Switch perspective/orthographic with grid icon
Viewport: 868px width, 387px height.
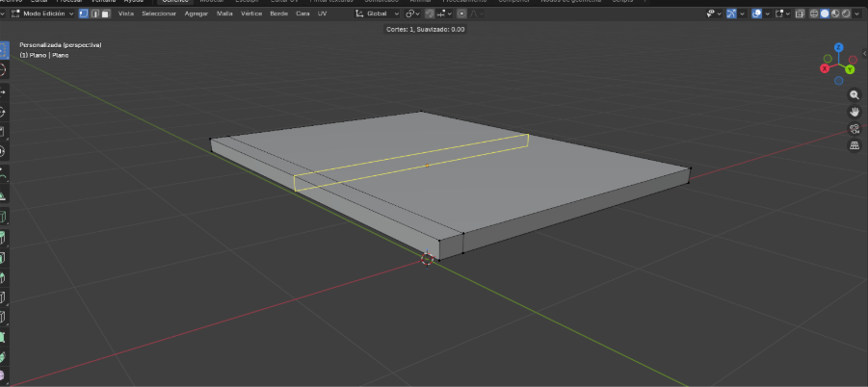pos(854,145)
